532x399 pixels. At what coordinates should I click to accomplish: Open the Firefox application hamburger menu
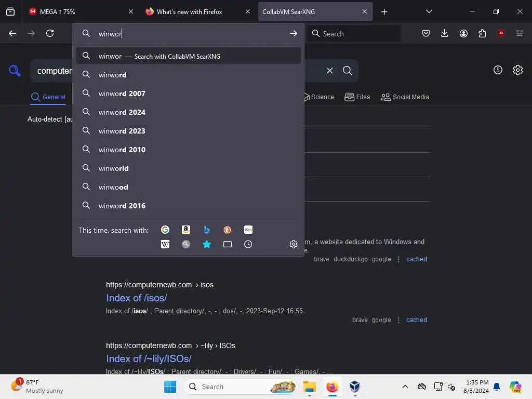coord(520,33)
